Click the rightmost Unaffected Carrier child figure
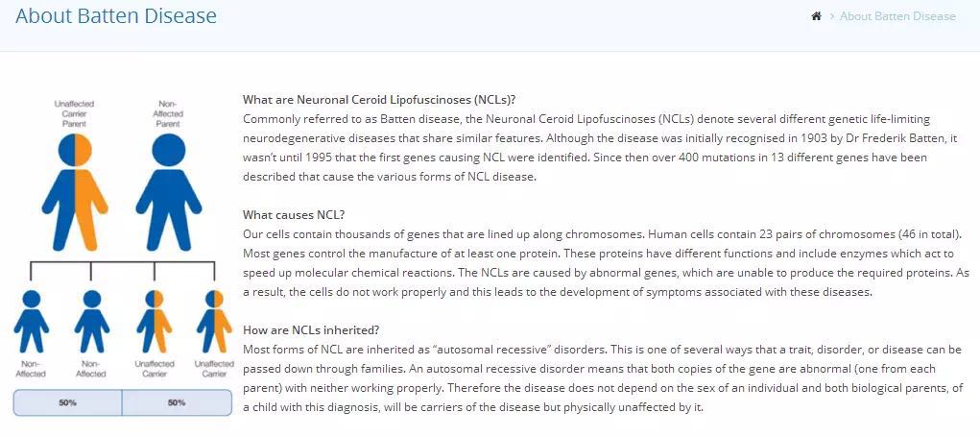 (x=214, y=322)
